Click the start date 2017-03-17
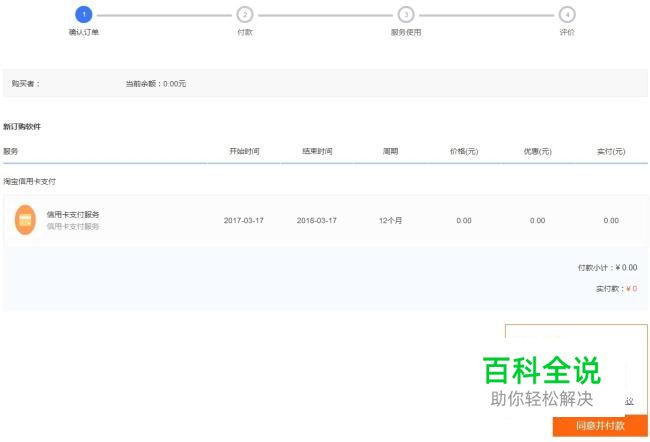 tap(244, 220)
